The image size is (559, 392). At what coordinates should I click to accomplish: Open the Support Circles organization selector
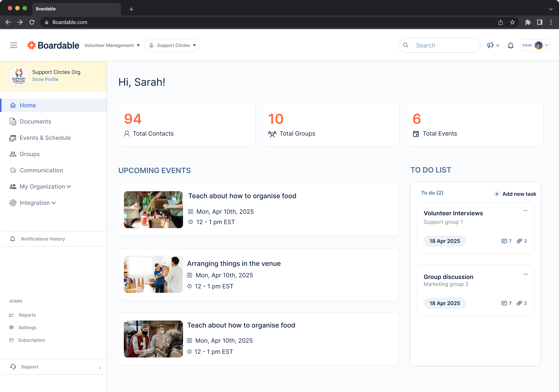172,45
